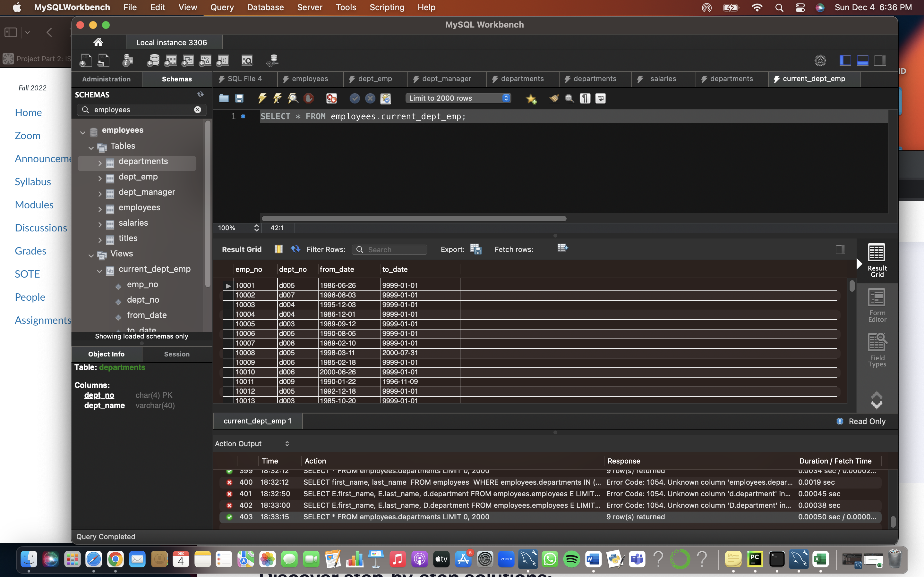Open the Database menu
This screenshot has width=924, height=577.
tap(265, 7)
